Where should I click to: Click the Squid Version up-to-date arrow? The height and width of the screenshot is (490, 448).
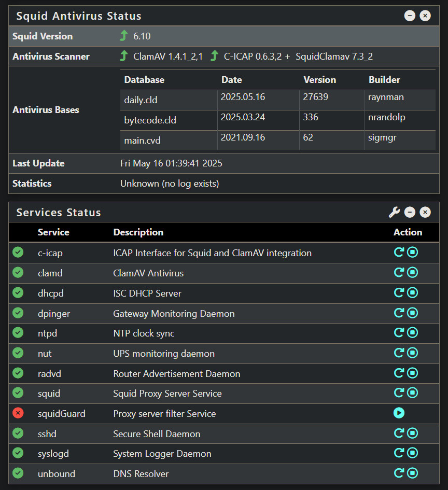pos(124,36)
